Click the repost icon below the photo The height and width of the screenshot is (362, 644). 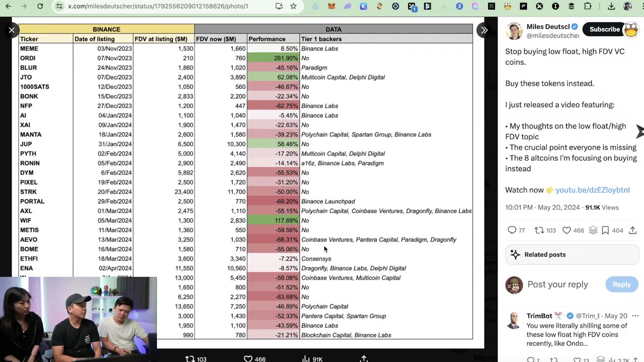[190, 358]
